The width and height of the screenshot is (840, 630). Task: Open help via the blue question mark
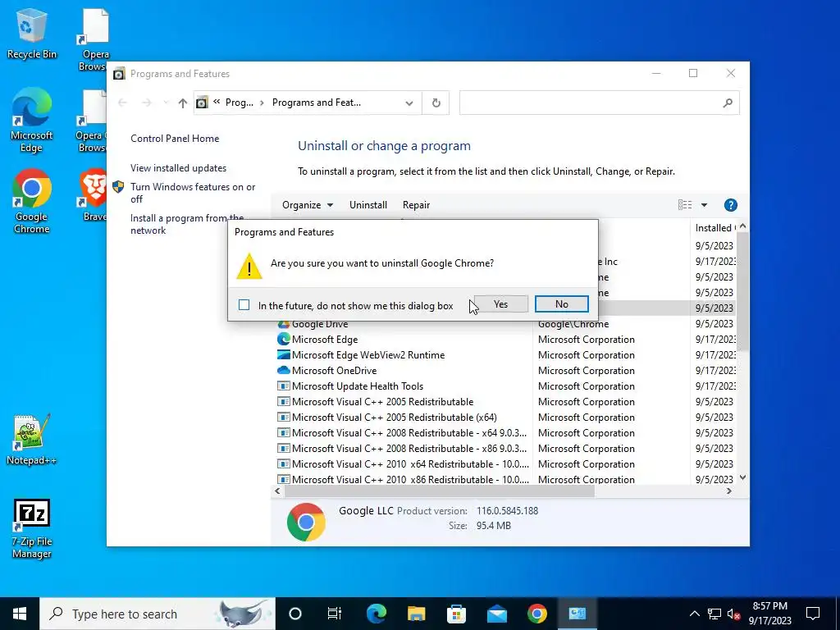point(730,205)
